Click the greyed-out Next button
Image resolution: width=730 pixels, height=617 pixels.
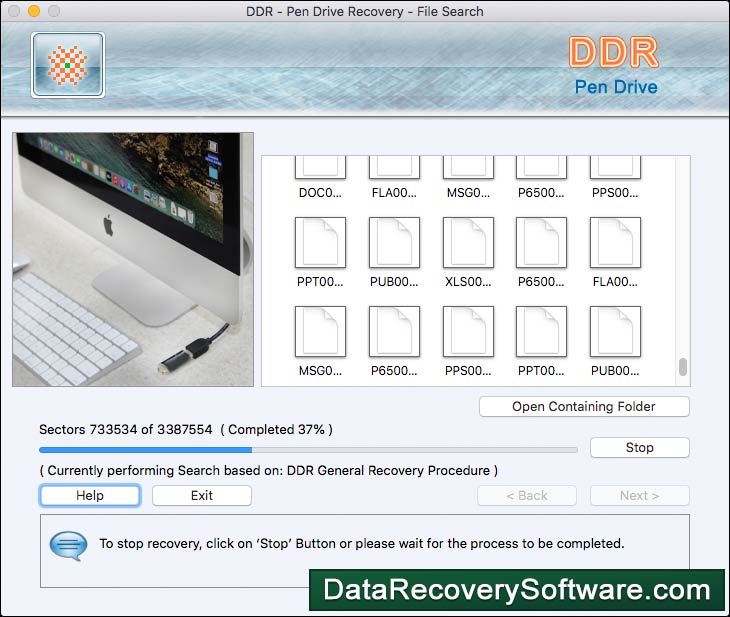(639, 495)
